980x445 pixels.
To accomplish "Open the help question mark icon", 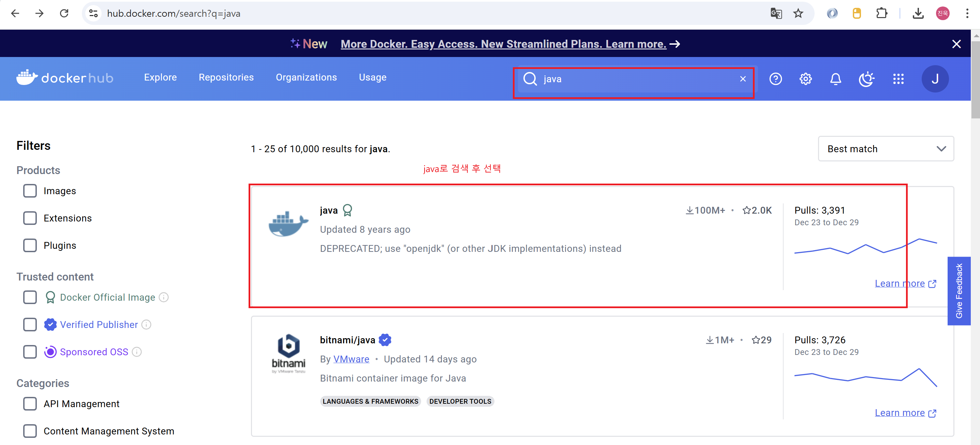I will [775, 79].
